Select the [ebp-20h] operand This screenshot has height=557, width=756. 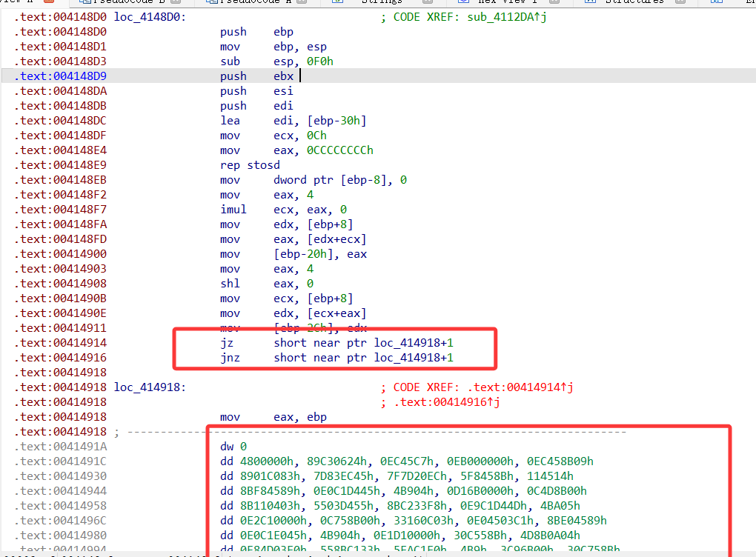[303, 254]
